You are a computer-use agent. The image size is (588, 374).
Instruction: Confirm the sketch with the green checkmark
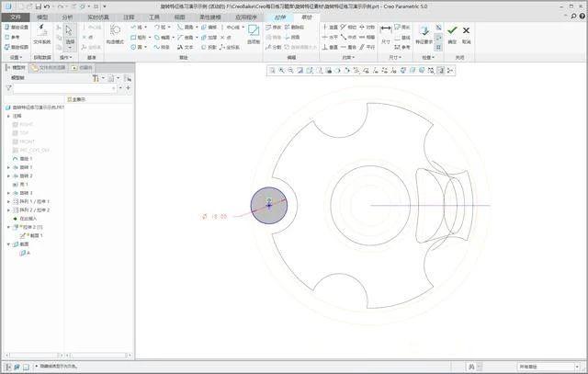(x=452, y=34)
